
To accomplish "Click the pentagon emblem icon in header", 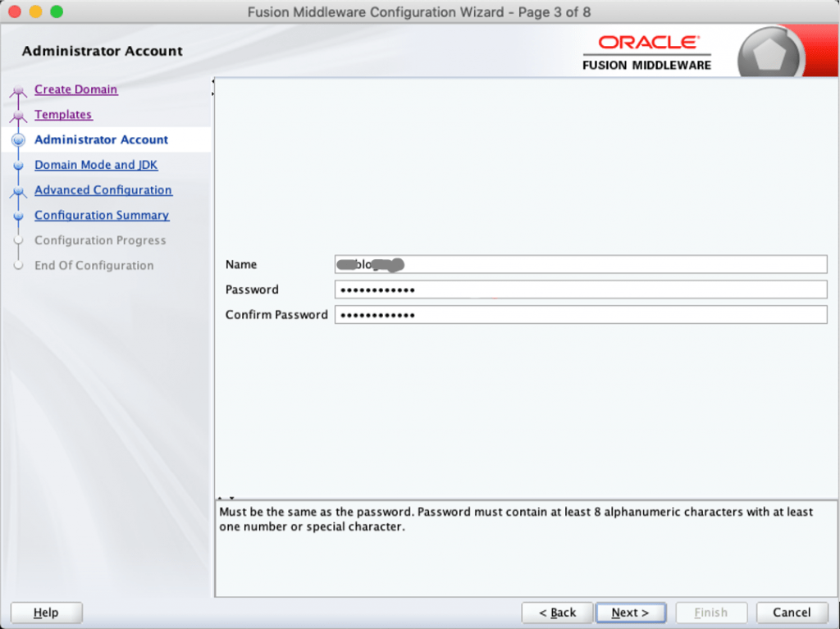I will click(x=769, y=54).
